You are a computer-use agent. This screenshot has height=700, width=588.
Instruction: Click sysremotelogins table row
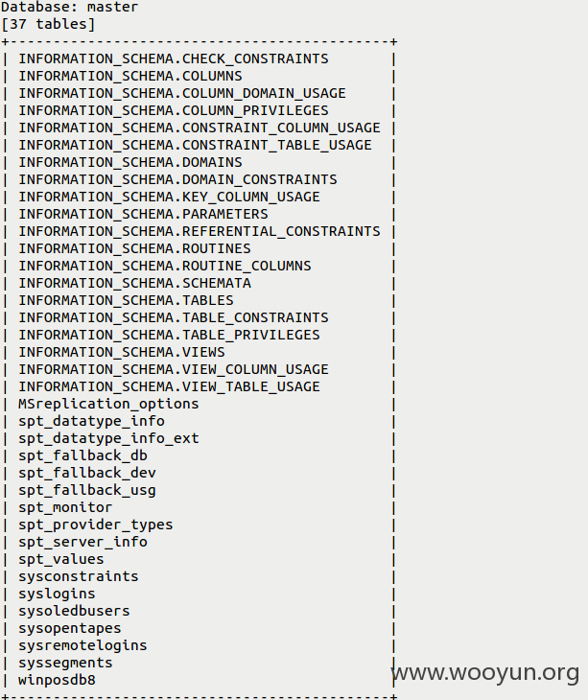coord(82,646)
